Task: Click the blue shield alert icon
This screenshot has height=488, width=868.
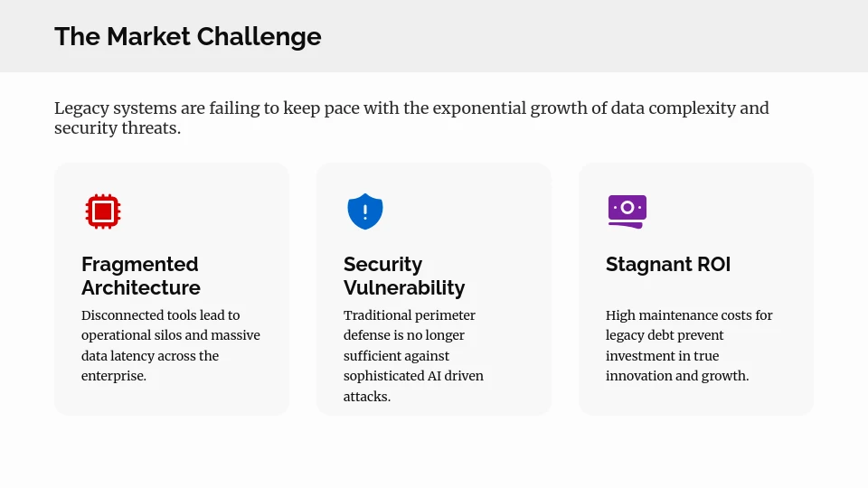Action: coord(365,211)
